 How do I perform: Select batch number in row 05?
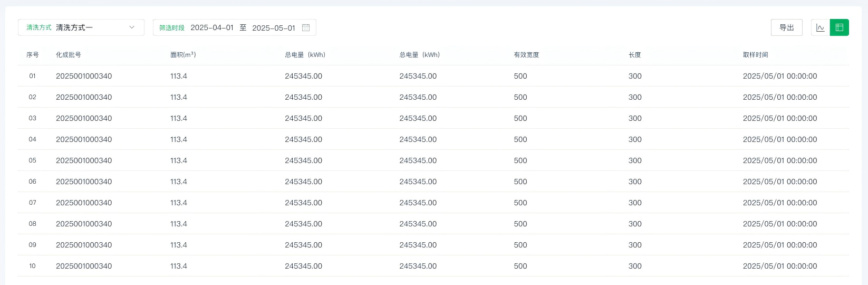click(84, 160)
